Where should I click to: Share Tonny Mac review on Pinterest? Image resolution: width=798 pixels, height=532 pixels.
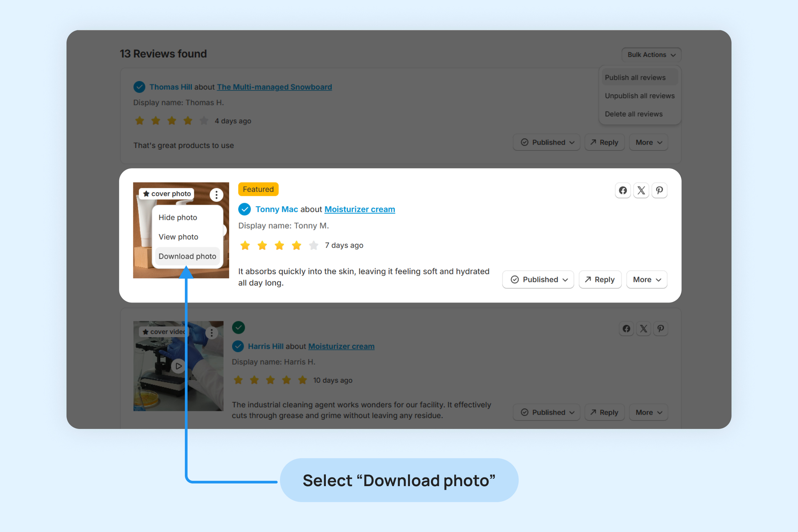point(659,190)
